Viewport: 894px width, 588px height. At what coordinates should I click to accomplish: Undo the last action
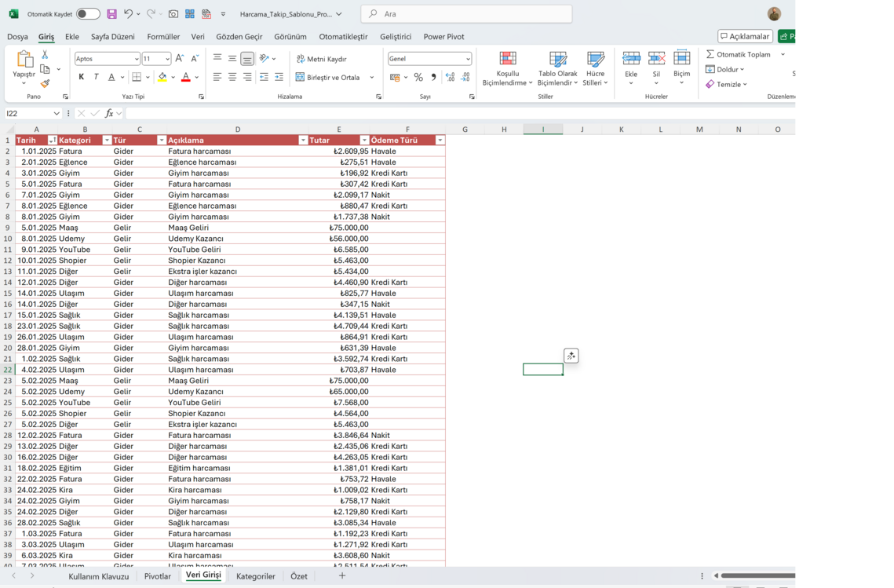coord(128,13)
